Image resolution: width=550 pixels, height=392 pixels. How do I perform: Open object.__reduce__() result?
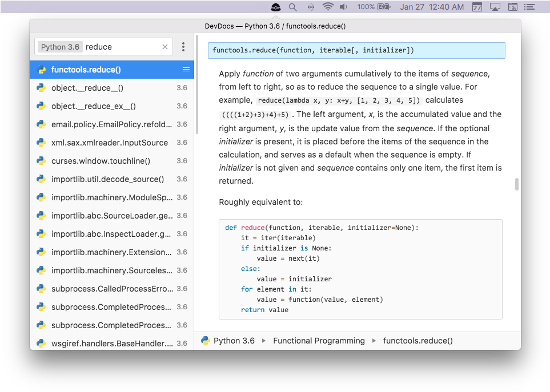pos(111,88)
